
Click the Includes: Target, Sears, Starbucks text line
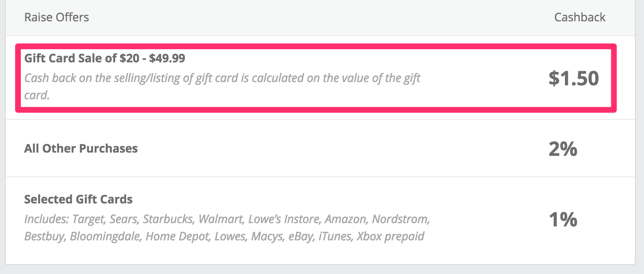point(227,219)
